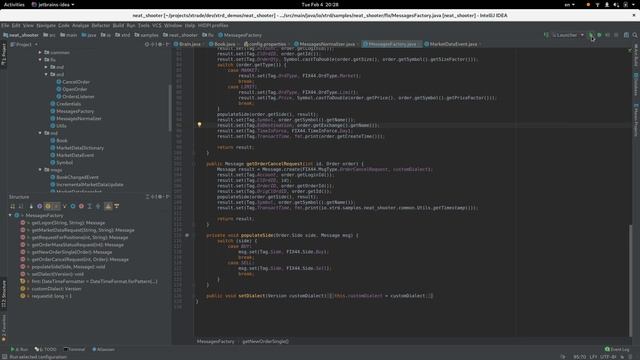Image resolution: width=640 pixels, height=360 pixels.
Task: Hide the Structure panel
Action: click(167, 197)
